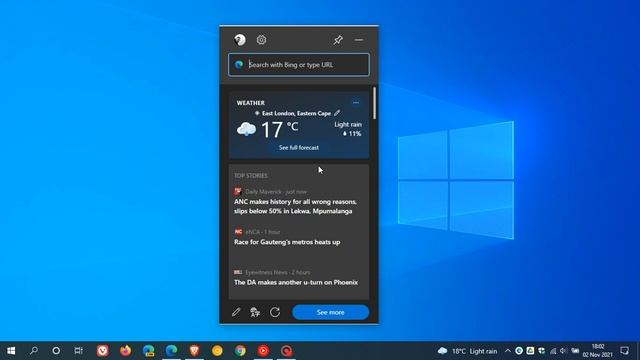Open taskbar weather widget 18°C Light rain
This screenshot has height=360, width=640.
[468, 351]
